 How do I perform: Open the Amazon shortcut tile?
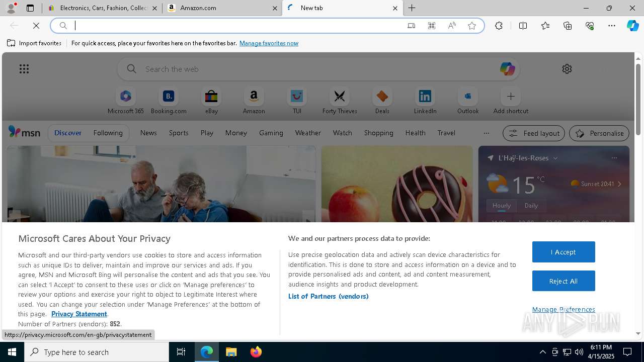pos(254,101)
